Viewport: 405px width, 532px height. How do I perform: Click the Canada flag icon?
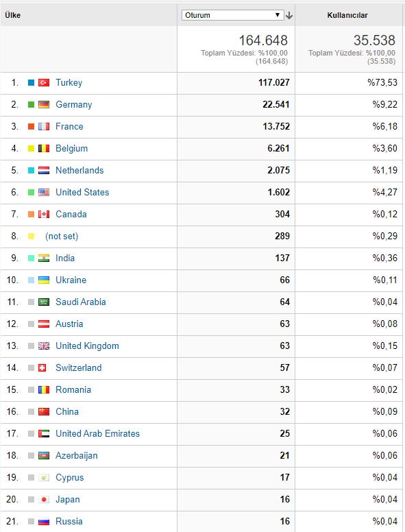44,214
